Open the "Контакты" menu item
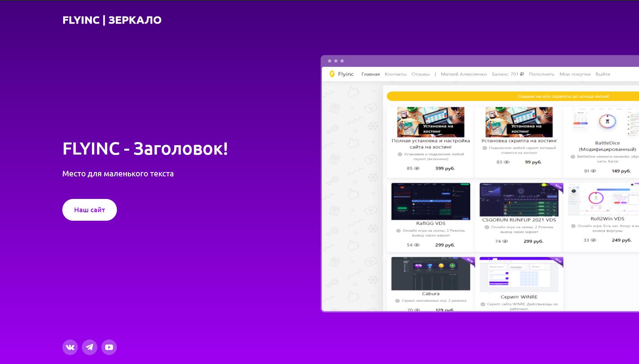Screen dimensions: 639x364 point(395,74)
